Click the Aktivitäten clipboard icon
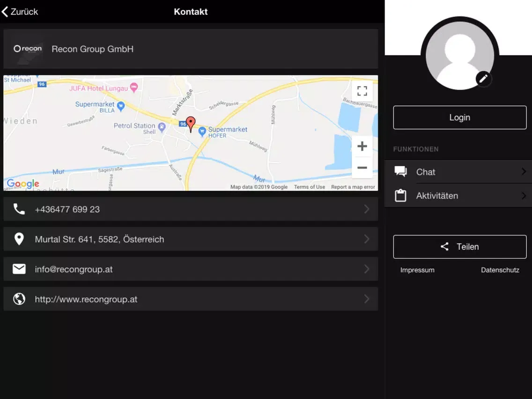532x399 pixels. click(401, 195)
